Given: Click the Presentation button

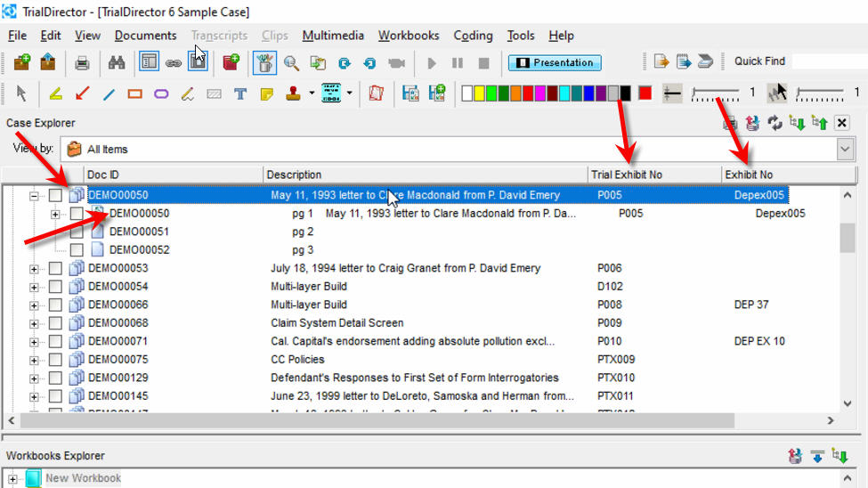Looking at the screenshot, I should tap(556, 62).
